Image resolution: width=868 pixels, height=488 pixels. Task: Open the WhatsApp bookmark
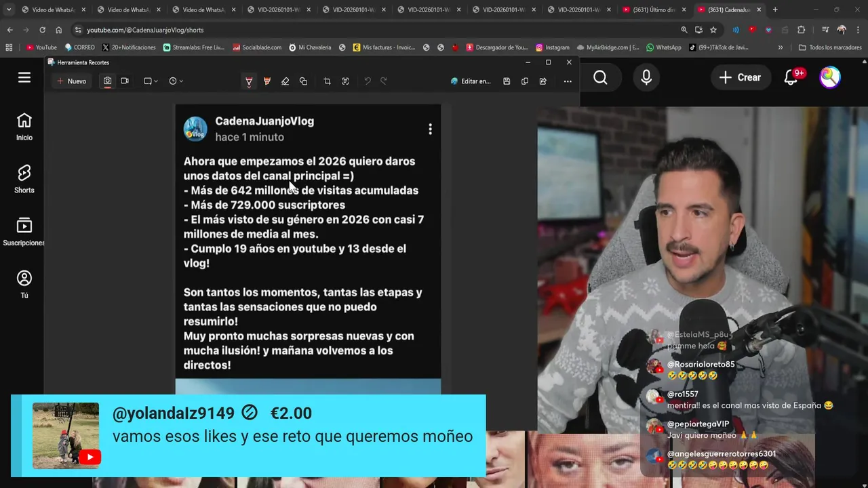point(664,47)
